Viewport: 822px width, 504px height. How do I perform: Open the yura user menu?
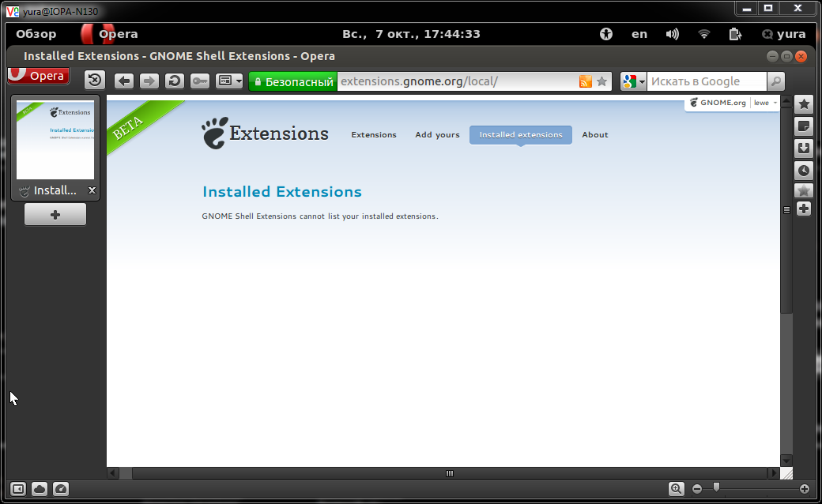click(783, 34)
